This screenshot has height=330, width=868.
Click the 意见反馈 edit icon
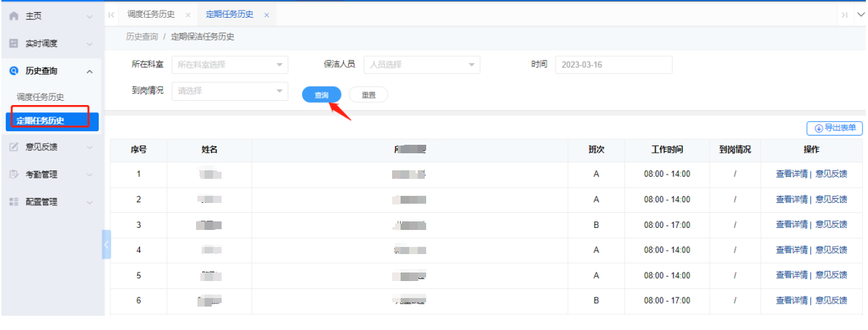(13, 148)
